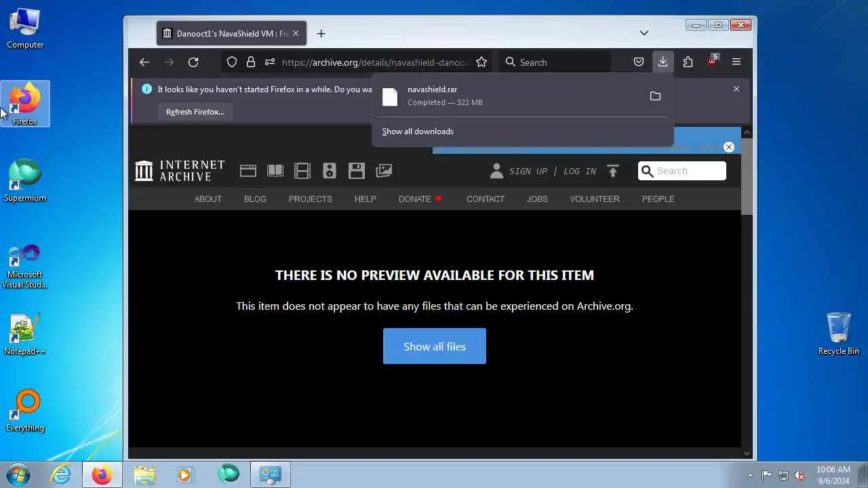Click the Refresh Firefox button

click(x=195, y=112)
